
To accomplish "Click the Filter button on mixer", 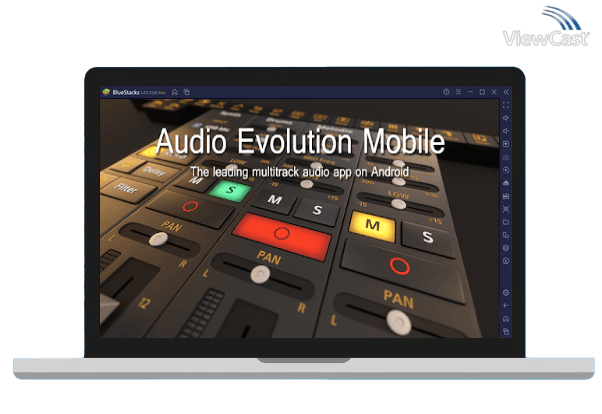I will [127, 189].
